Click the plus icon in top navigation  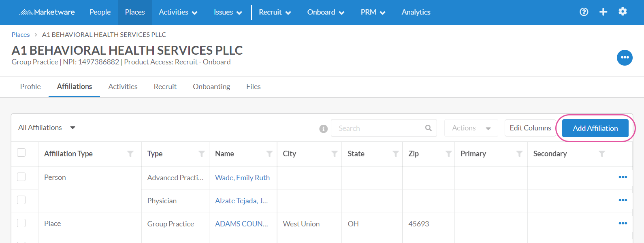pyautogui.click(x=603, y=12)
